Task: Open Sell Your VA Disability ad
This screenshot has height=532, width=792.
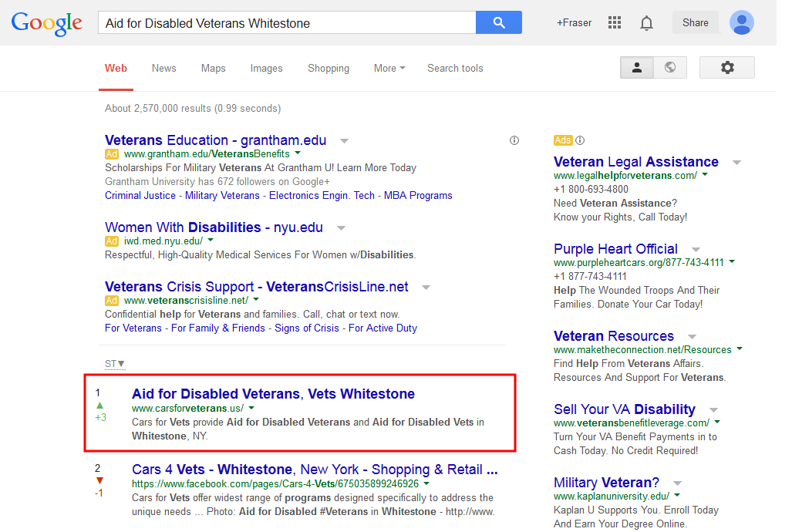Action: pyautogui.click(x=625, y=409)
